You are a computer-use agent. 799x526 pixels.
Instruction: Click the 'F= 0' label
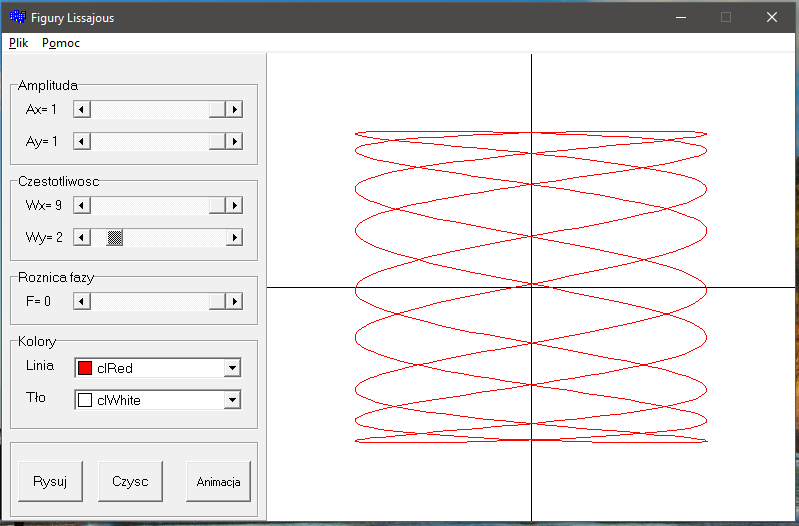(38, 301)
